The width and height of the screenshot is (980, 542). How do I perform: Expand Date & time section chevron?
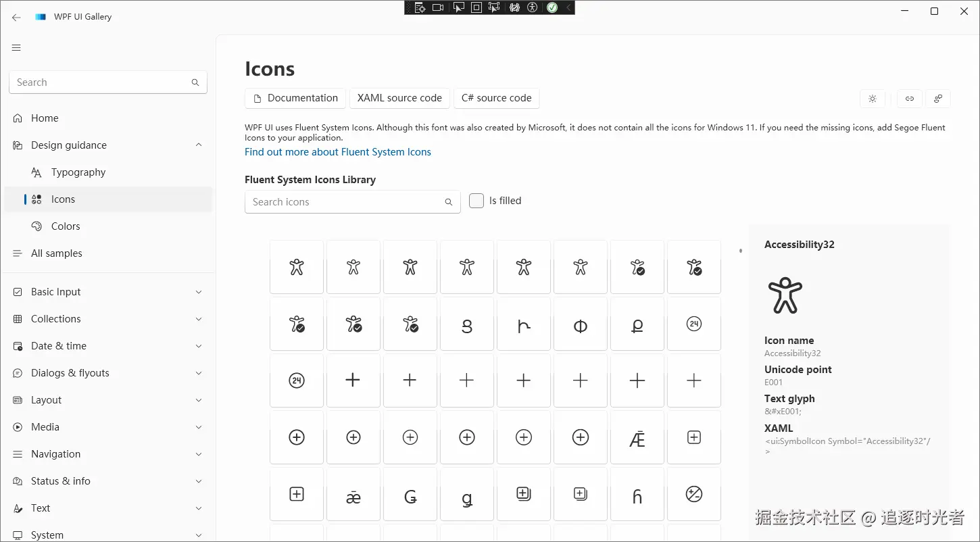[199, 346]
